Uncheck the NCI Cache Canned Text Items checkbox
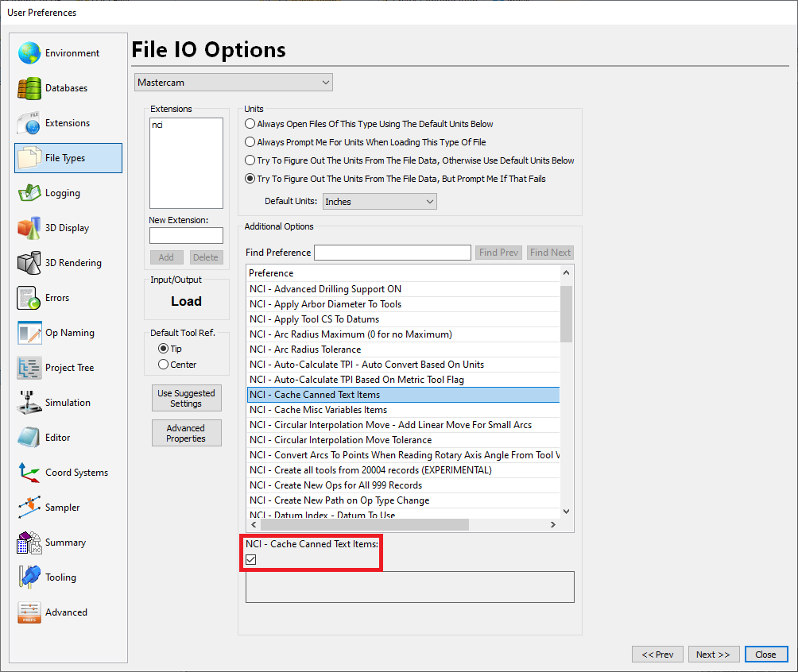This screenshot has height=672, width=798. tap(251, 559)
